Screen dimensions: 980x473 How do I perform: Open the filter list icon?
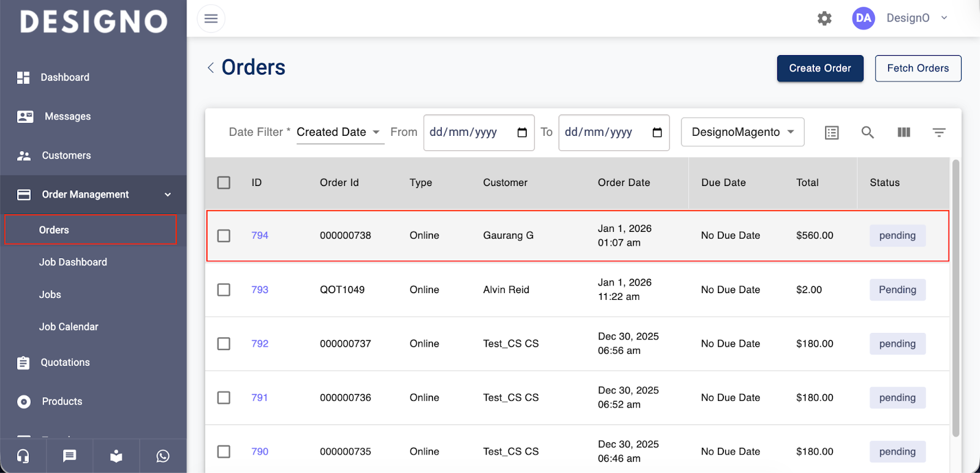[x=939, y=132]
